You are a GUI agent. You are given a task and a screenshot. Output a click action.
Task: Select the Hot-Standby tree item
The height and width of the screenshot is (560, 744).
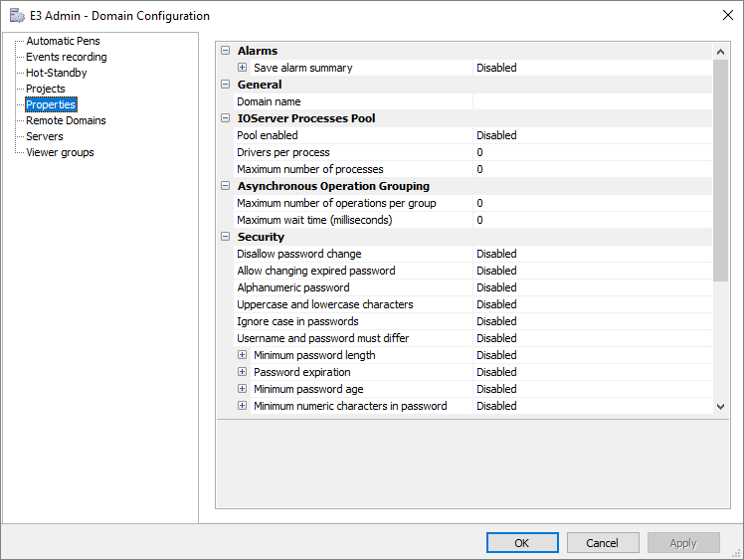tap(57, 73)
